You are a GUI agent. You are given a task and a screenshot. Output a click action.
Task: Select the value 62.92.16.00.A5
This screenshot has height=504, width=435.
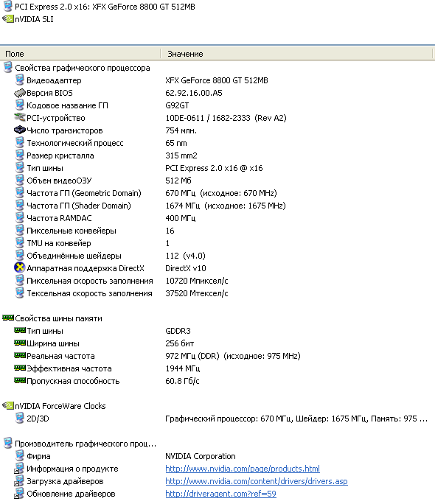pos(194,93)
